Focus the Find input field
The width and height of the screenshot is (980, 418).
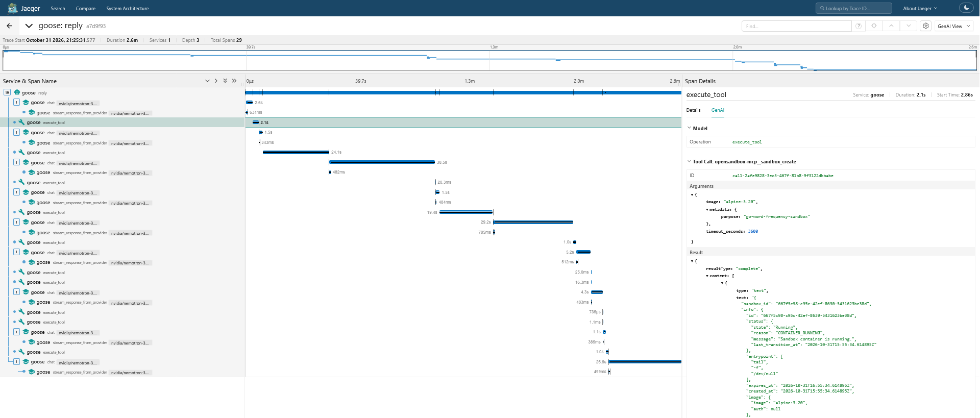tap(796, 26)
